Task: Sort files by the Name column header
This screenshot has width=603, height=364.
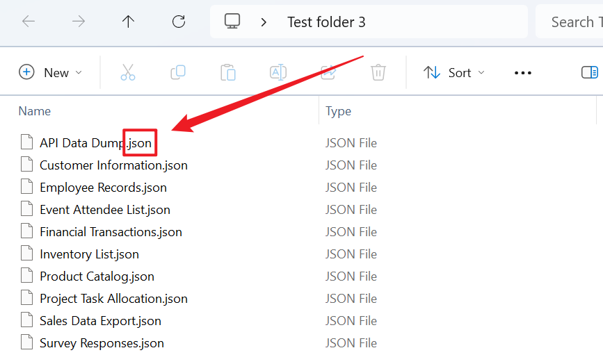Action: coord(35,111)
